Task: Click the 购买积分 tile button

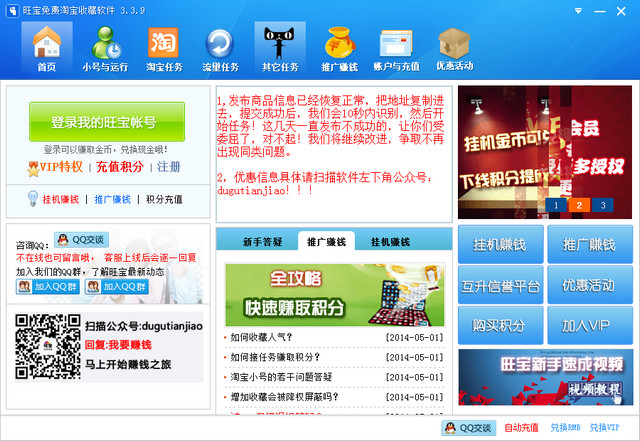Action: [500, 325]
